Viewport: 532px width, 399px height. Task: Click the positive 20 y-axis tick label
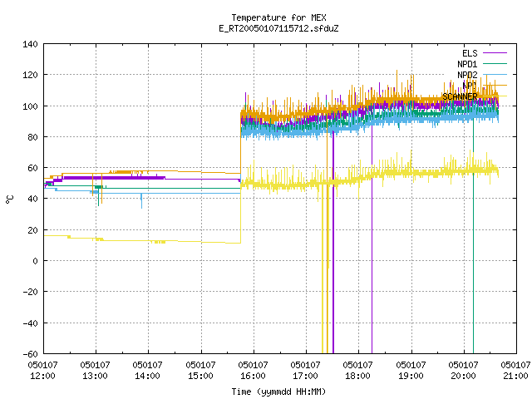32,230
